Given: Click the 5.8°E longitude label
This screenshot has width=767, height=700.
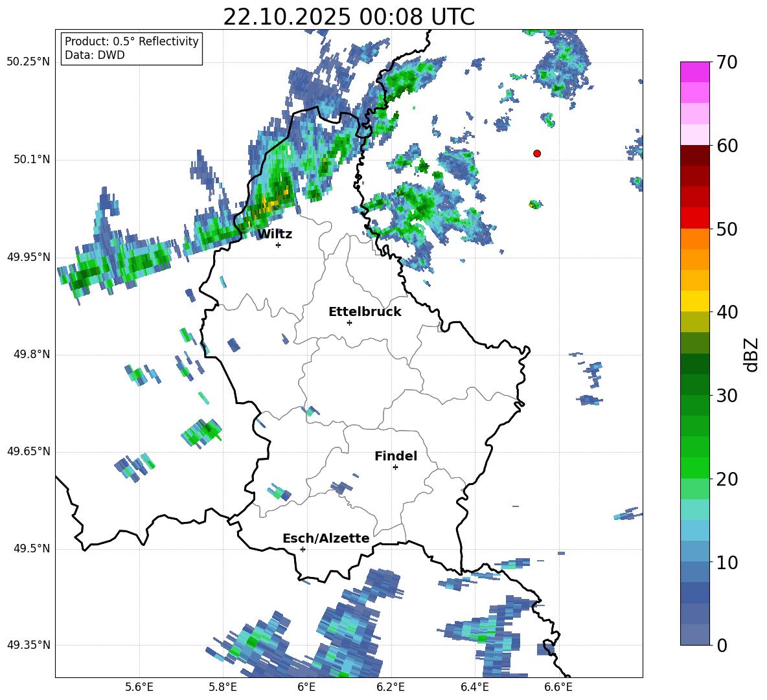Looking at the screenshot, I should 223,687.
